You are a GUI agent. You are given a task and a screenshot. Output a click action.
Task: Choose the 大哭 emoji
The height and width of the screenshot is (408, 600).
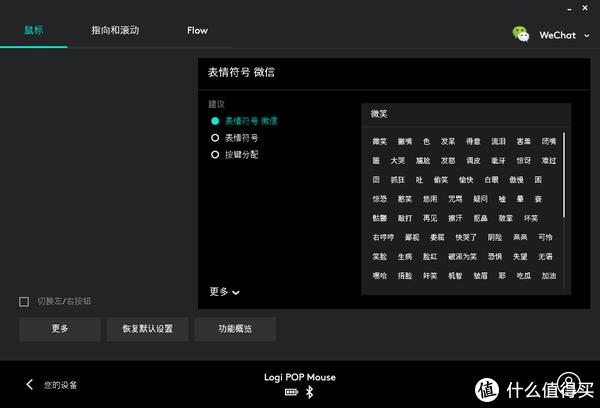(x=398, y=161)
